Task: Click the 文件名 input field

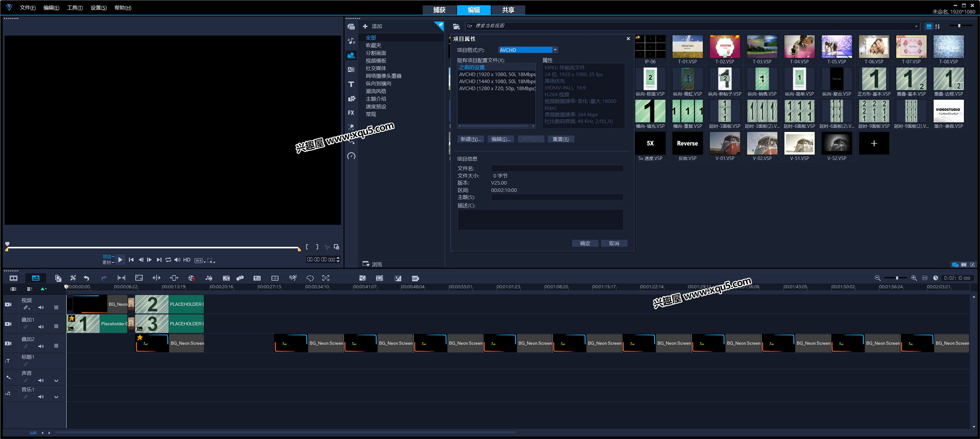Action: point(557,168)
